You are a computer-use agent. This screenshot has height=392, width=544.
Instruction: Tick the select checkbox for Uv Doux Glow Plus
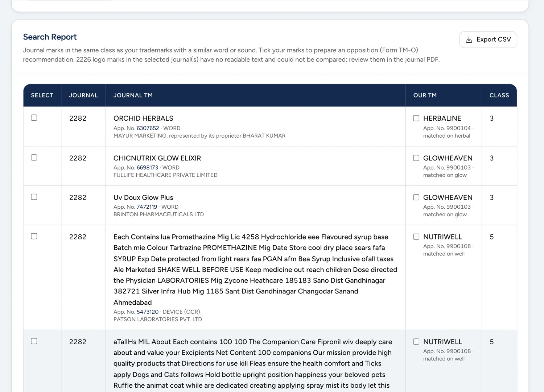coord(34,197)
